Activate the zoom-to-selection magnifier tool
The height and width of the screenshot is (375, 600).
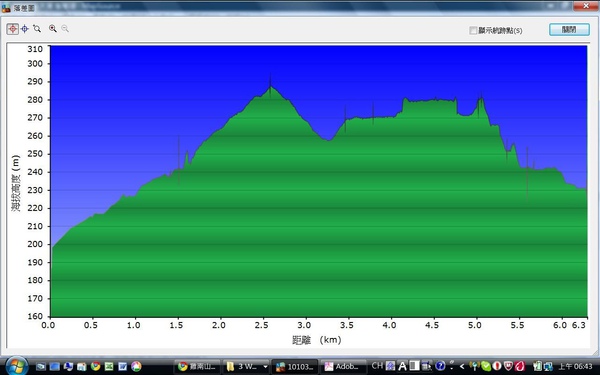[x=37, y=29]
